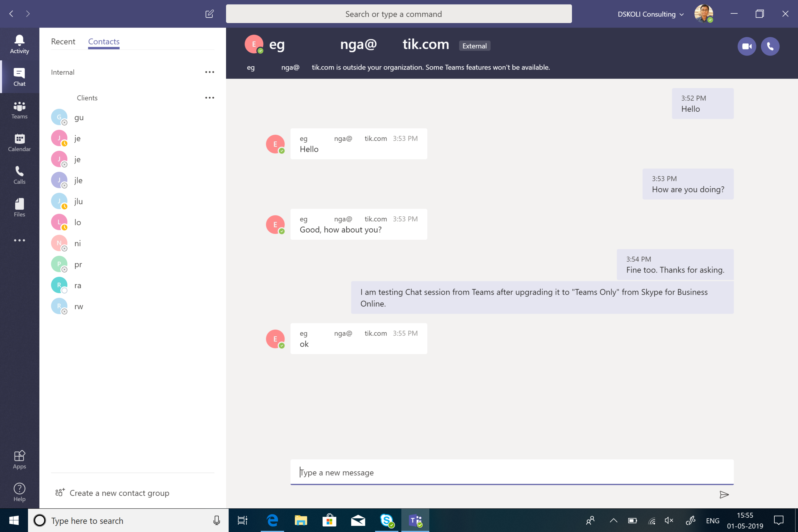Click the 'Fine too. Thanks for asking.' message
Image resolution: width=798 pixels, height=532 pixels.
(x=675, y=265)
